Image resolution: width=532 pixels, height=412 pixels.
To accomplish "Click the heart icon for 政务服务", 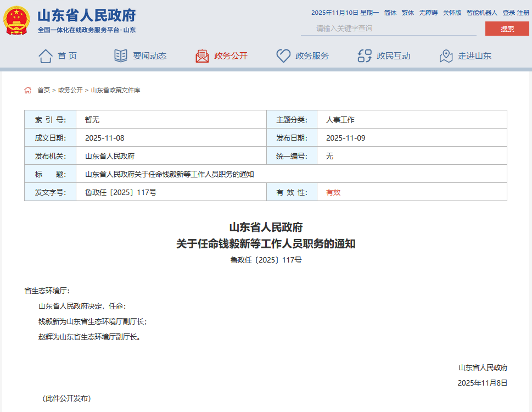I will coord(283,55).
